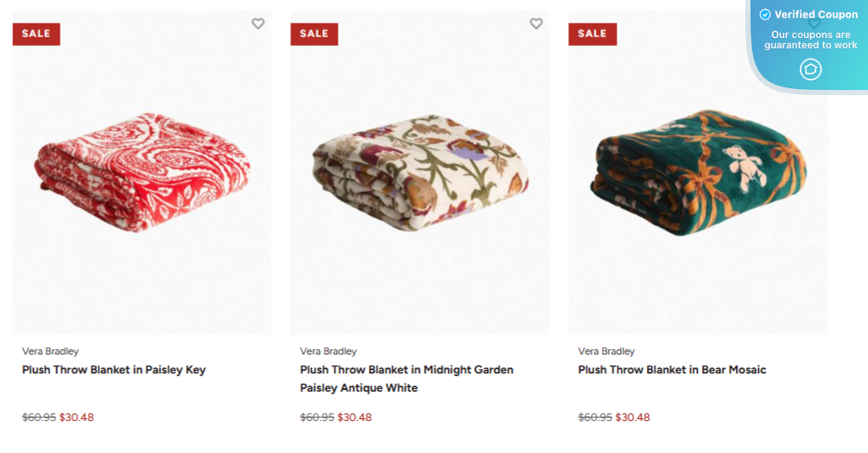Open the Midnight Garden floral blanket image
Viewport: 868px width, 453px height.
pos(421,173)
